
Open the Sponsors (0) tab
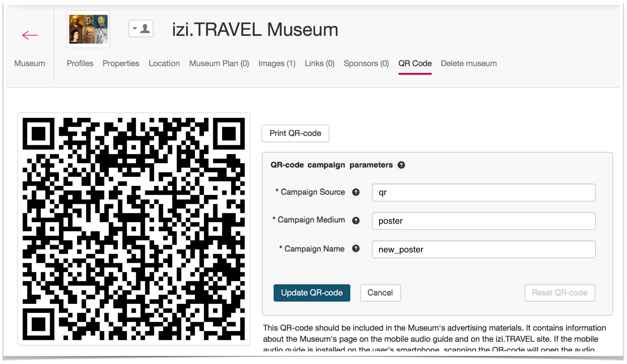click(366, 63)
